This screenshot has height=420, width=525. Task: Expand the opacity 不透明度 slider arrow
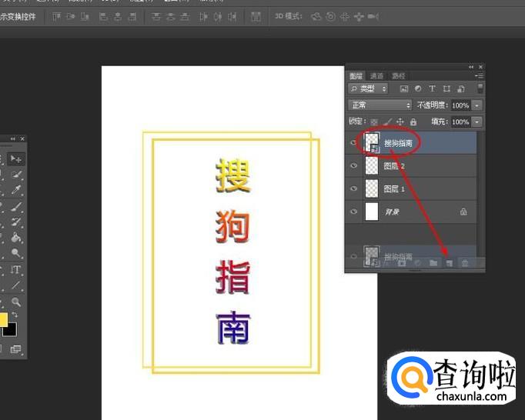pos(477,105)
